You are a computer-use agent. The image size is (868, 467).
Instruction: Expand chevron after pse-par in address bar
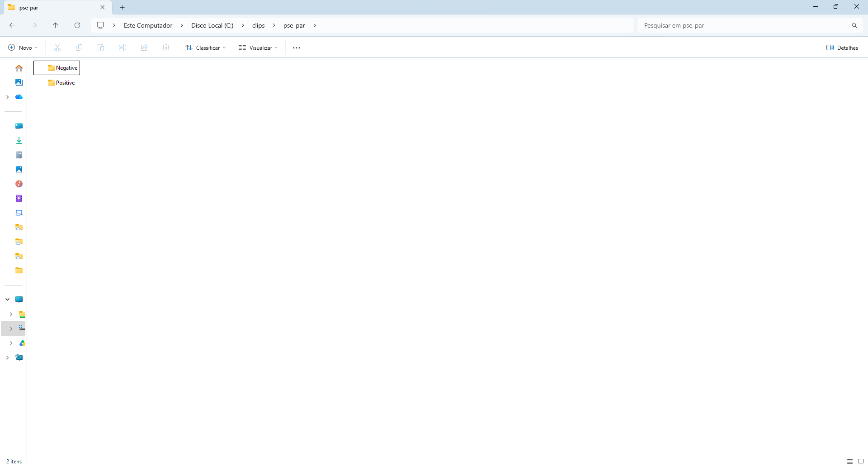coord(315,25)
